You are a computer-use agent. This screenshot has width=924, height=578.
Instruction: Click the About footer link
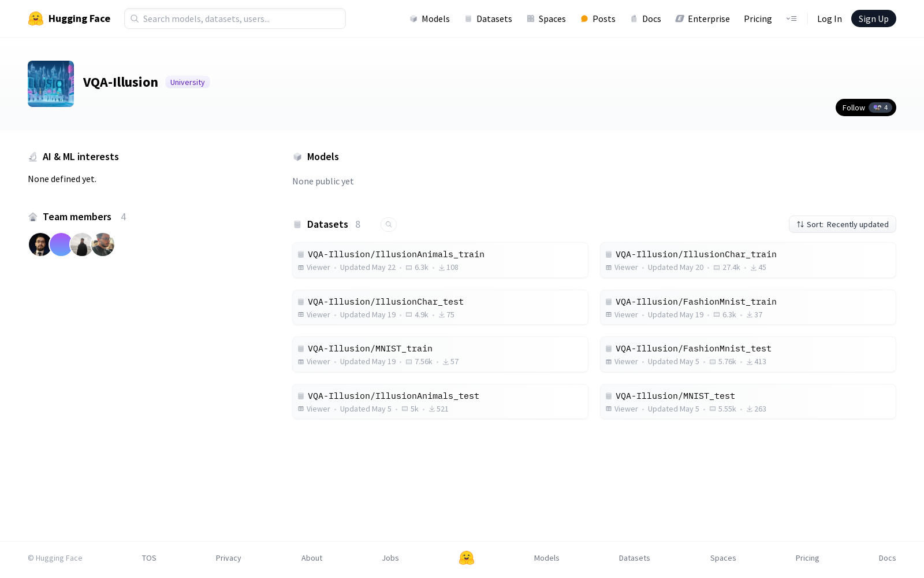312,558
